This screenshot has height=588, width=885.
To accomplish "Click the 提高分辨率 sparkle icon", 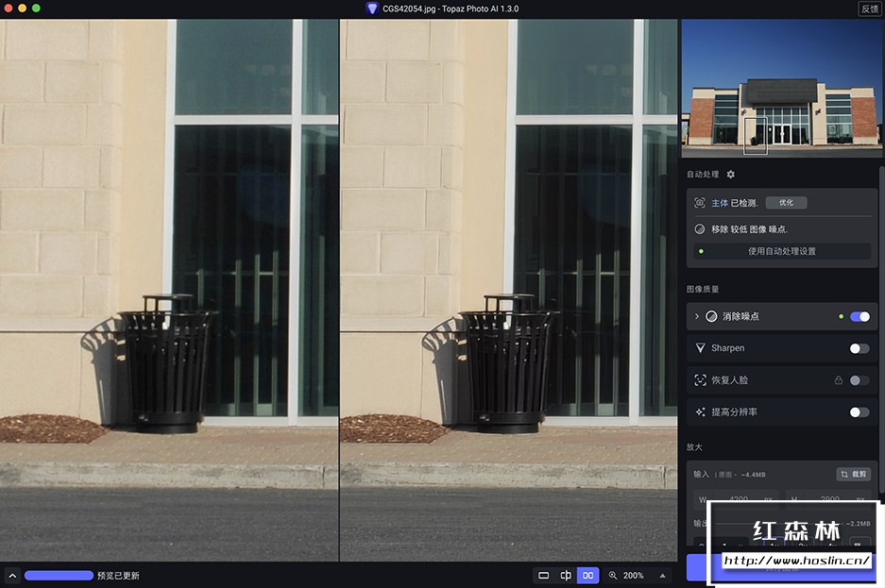I will (701, 412).
